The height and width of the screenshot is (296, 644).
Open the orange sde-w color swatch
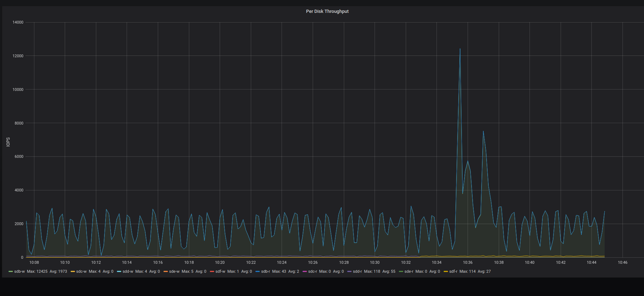coord(166,272)
